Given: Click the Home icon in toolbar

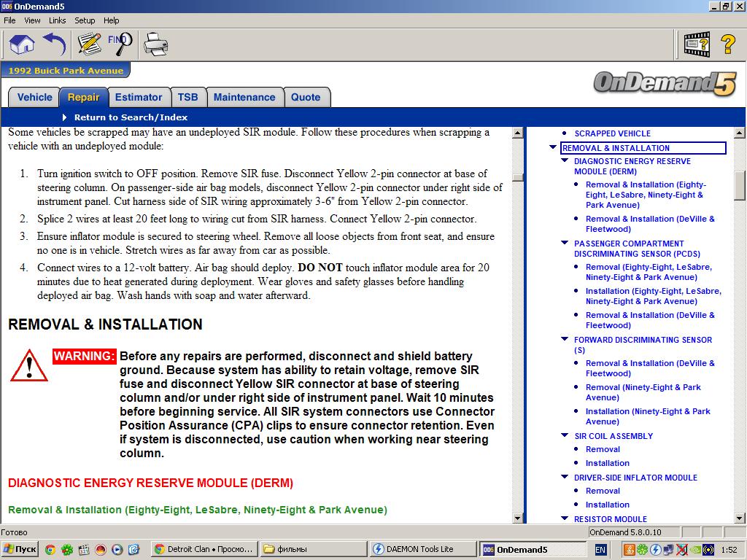Looking at the screenshot, I should tap(22, 44).
